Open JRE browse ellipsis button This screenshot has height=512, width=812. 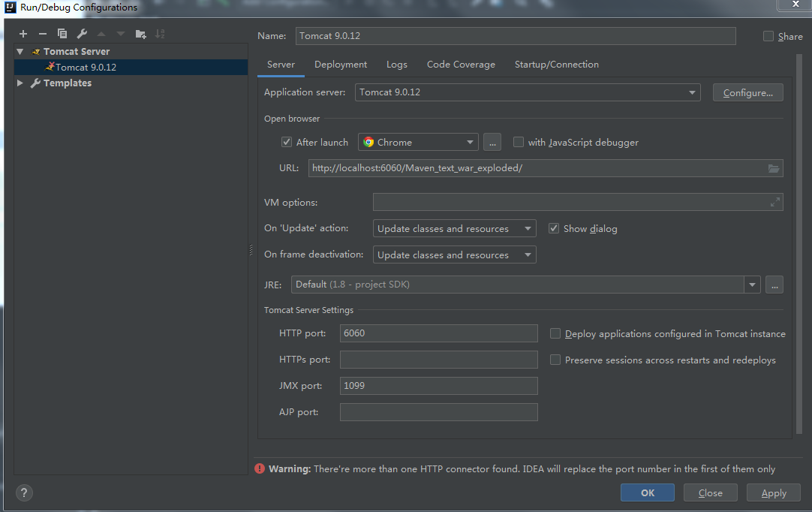774,285
